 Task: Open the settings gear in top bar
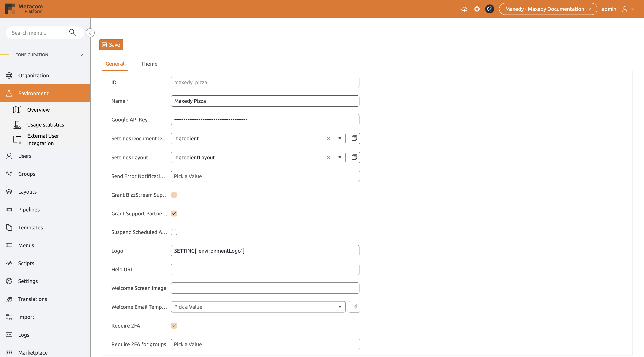pyautogui.click(x=490, y=9)
